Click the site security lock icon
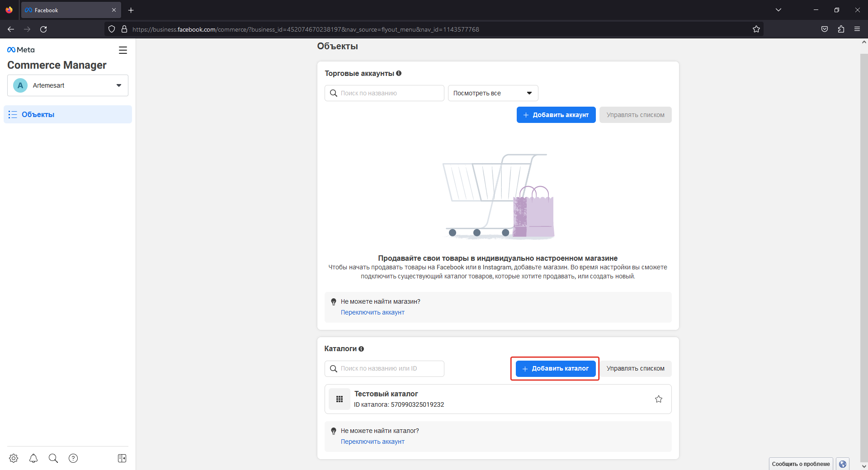 tap(124, 29)
